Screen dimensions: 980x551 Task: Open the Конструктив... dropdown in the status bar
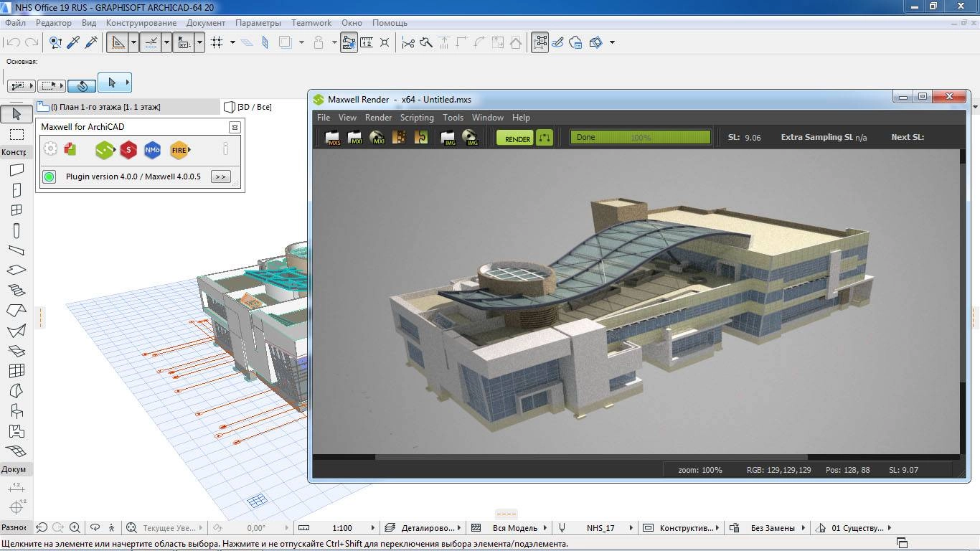(681, 527)
